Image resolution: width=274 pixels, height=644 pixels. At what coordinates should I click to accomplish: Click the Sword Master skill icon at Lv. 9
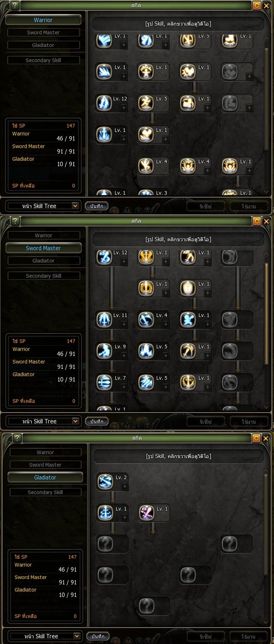click(x=104, y=351)
